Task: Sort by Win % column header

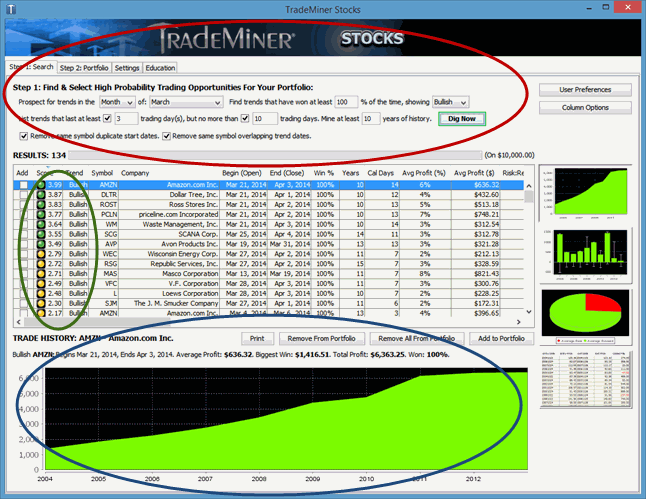Action: click(x=324, y=173)
